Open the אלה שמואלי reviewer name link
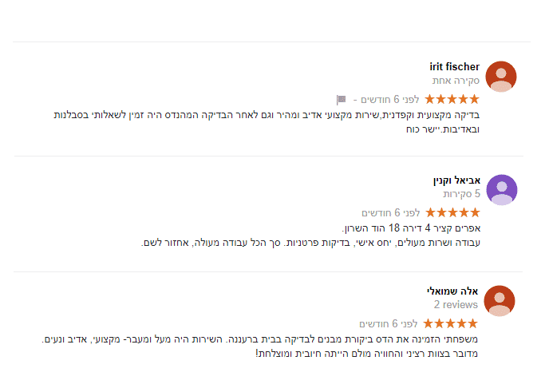The image size is (545, 392). tap(453, 291)
